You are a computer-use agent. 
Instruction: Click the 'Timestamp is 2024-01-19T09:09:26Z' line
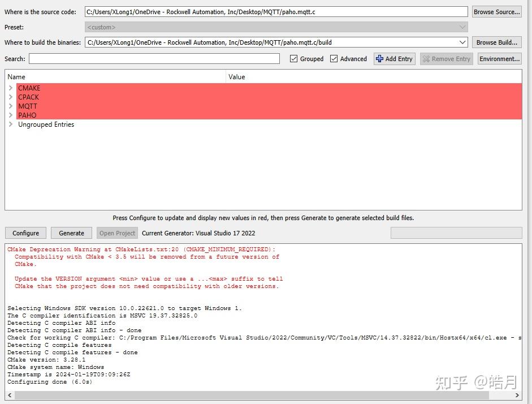[x=69, y=375]
